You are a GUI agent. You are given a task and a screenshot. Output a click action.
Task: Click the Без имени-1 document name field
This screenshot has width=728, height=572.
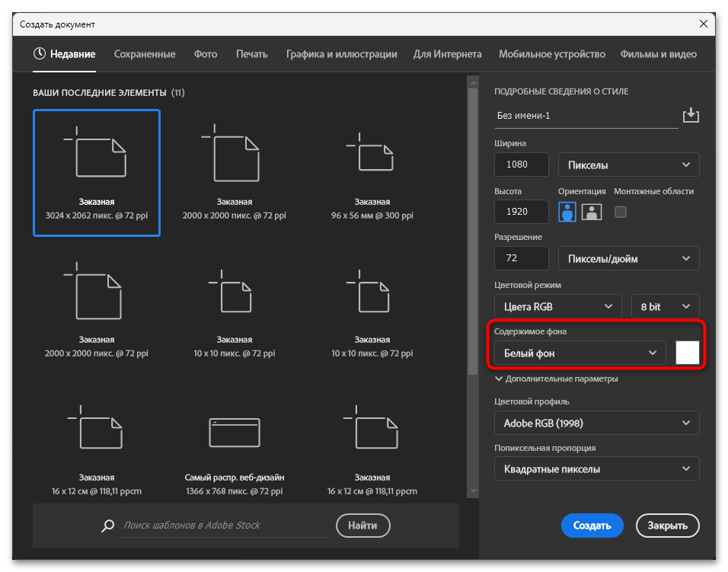[586, 116]
